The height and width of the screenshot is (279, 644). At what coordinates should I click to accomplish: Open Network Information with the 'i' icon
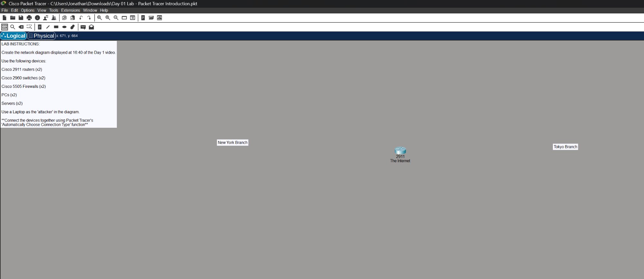click(37, 18)
